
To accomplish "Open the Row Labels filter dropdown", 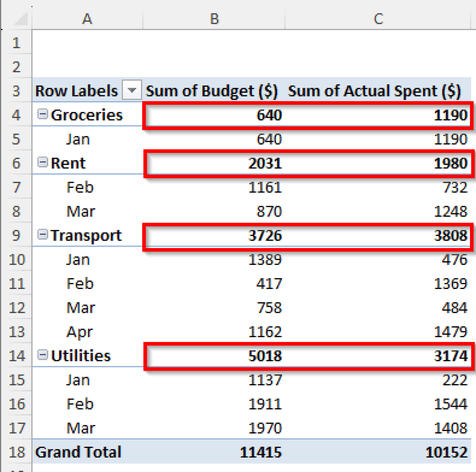I will (132, 91).
